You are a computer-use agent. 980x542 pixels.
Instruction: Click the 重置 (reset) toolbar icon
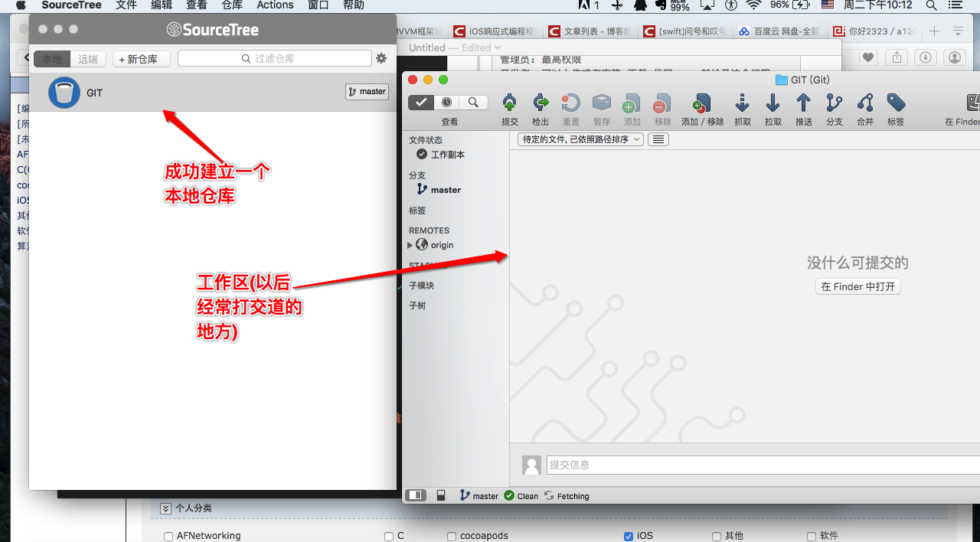pos(571,103)
